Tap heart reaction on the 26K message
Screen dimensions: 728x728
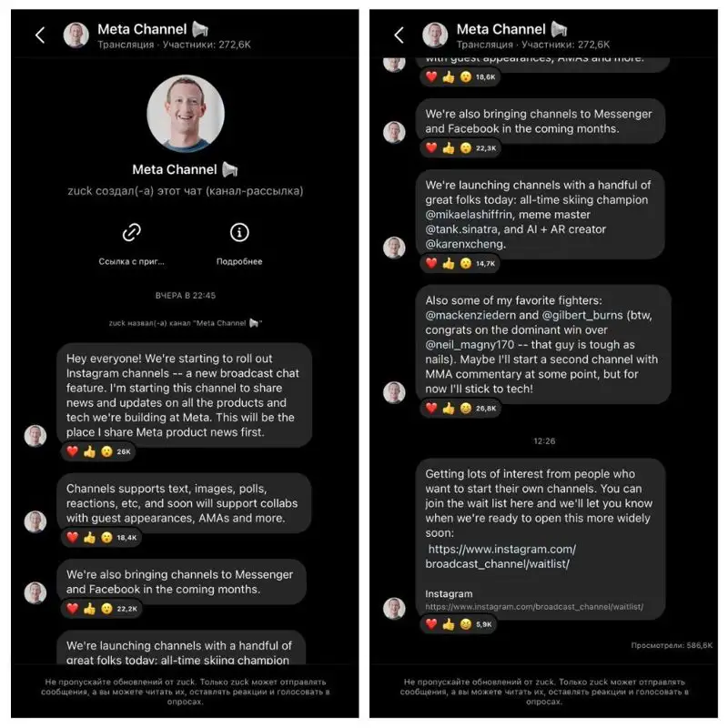(x=73, y=451)
